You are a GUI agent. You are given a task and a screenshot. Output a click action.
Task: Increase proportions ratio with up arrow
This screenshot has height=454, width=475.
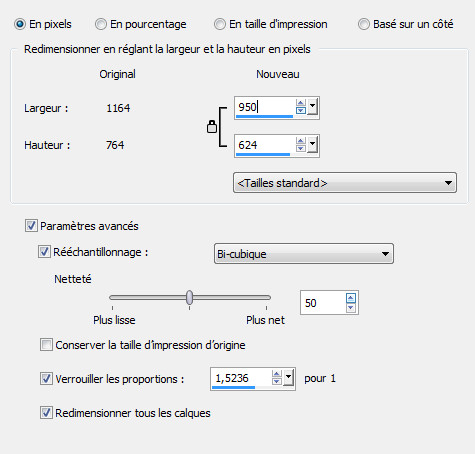pos(276,375)
